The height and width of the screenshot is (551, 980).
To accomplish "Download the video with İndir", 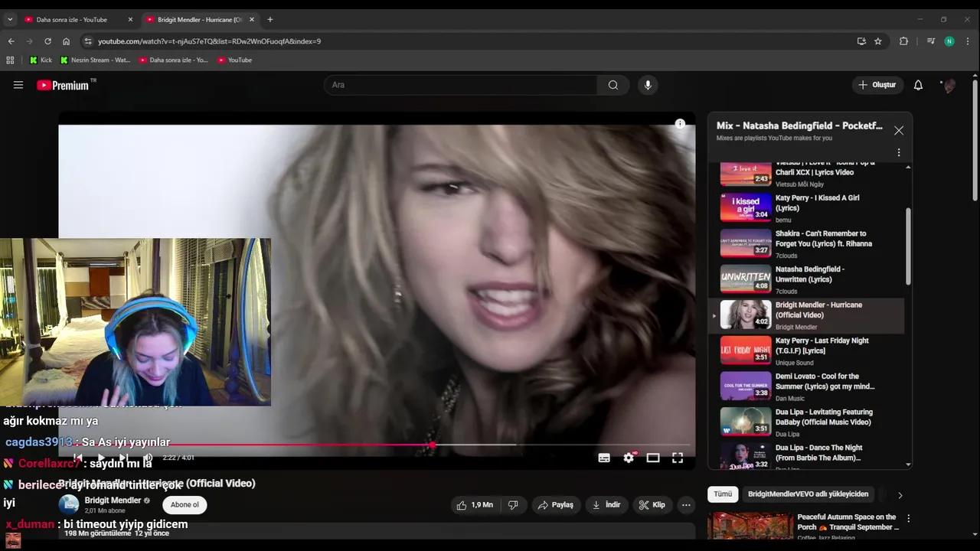I will (x=606, y=505).
